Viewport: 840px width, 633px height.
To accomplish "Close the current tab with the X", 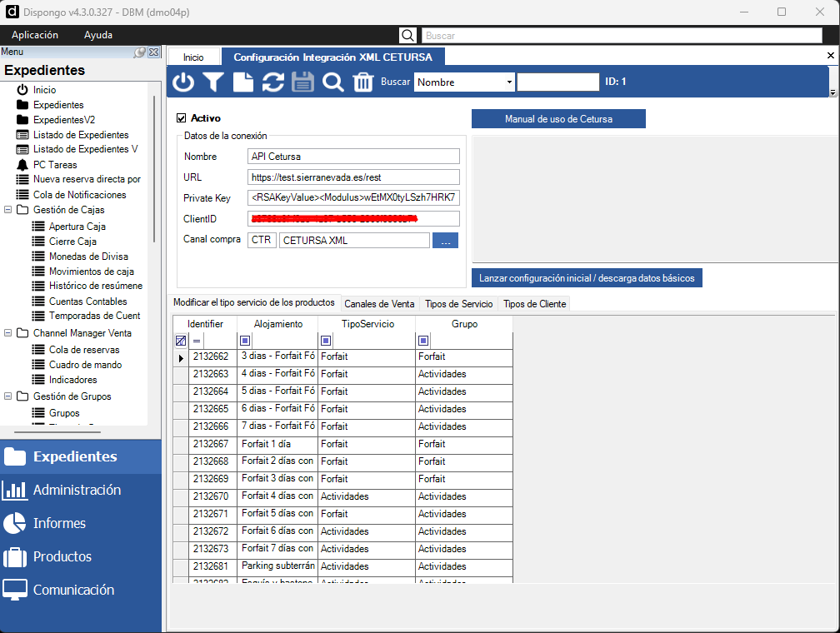I will (x=830, y=56).
